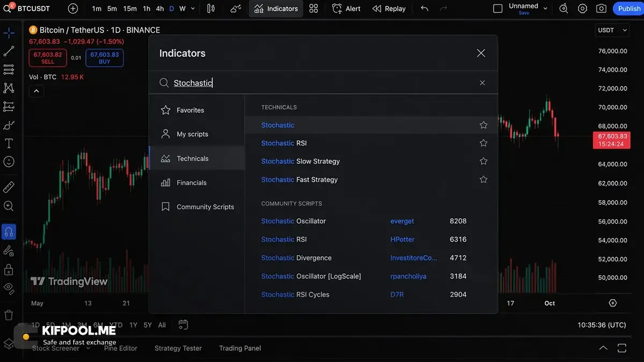The height and width of the screenshot is (362, 644).
Task: Select the crosshair cursor tool
Action: pyautogui.click(x=9, y=33)
